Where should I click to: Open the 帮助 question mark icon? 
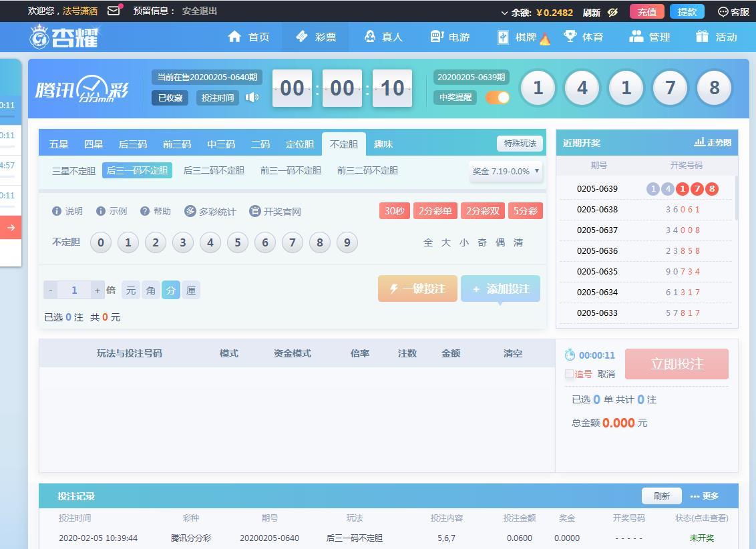145,211
